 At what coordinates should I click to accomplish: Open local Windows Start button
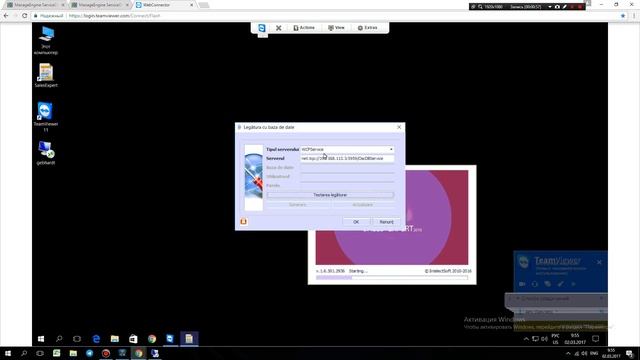[x=7, y=353]
